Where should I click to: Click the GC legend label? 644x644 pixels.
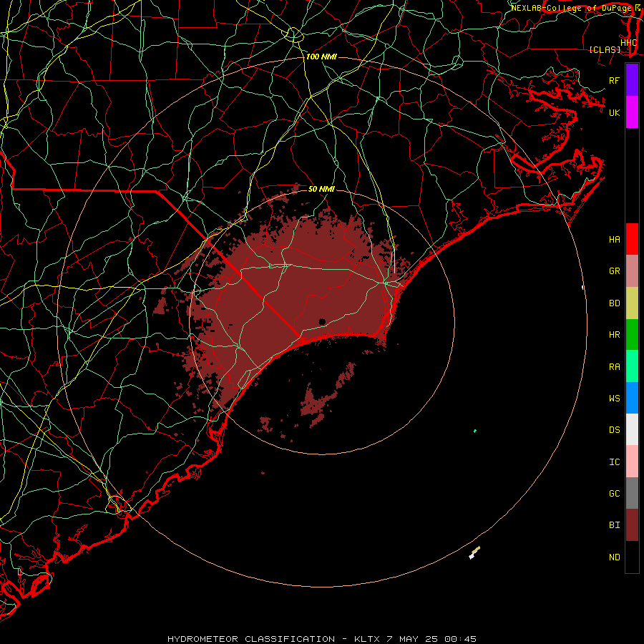point(615,493)
